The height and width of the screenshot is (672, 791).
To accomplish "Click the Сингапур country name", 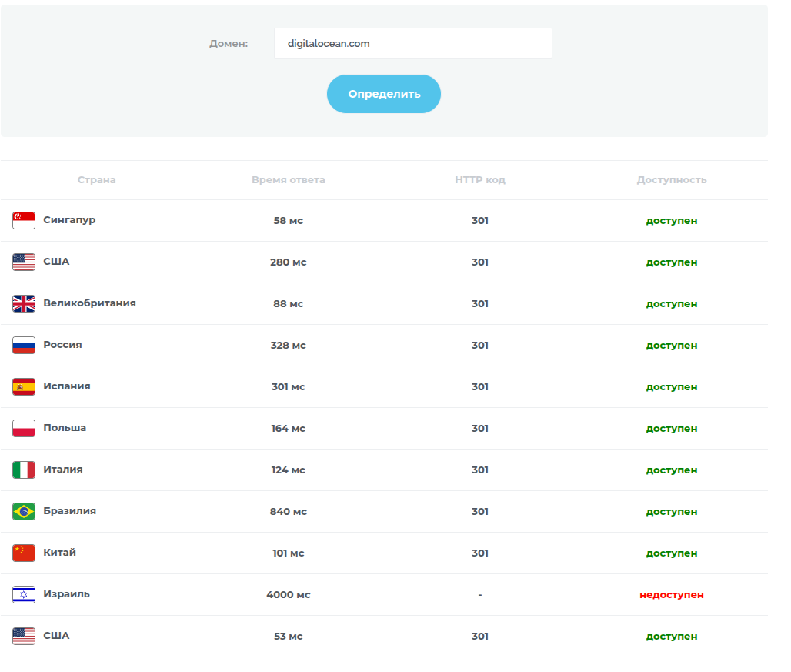I will pos(69,220).
